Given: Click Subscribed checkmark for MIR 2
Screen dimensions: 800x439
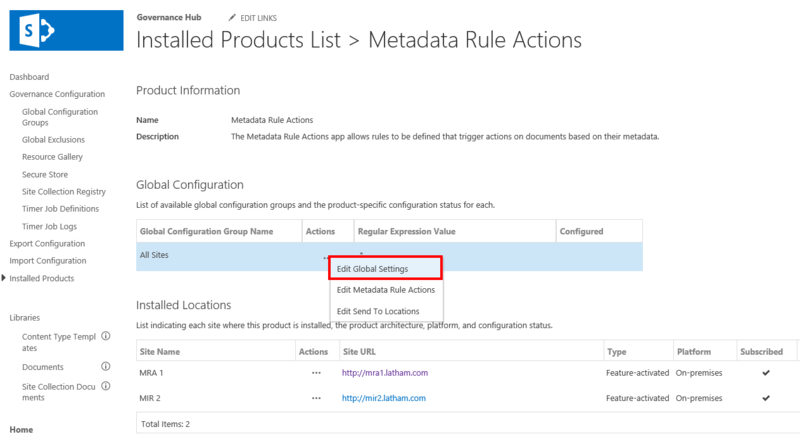Looking at the screenshot, I should pyautogui.click(x=765, y=398).
